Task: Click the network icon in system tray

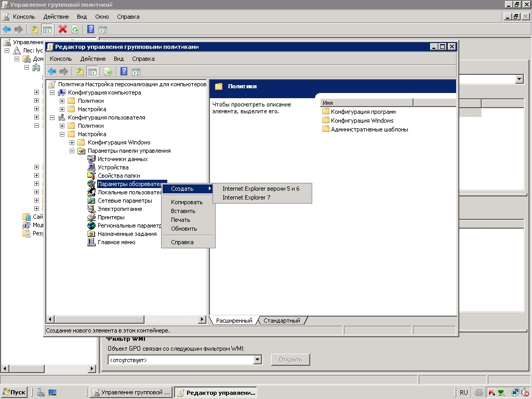Action: pyautogui.click(x=515, y=393)
